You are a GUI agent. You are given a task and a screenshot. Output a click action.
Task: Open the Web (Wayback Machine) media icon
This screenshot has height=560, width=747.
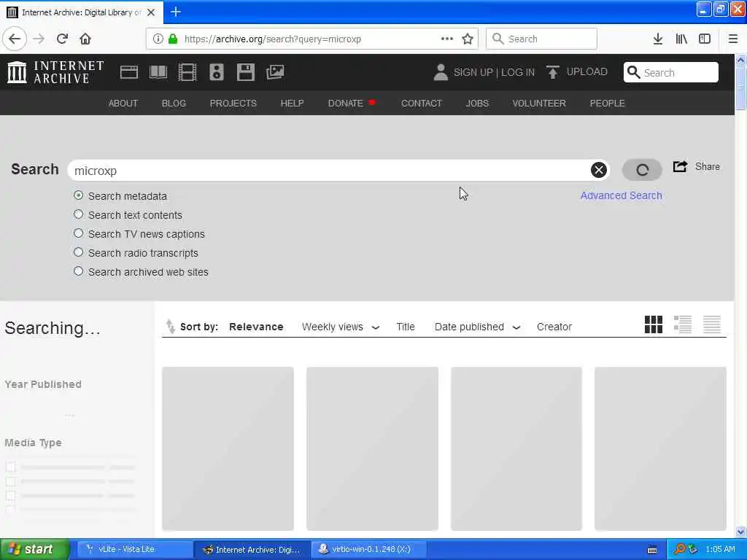pyautogui.click(x=128, y=72)
